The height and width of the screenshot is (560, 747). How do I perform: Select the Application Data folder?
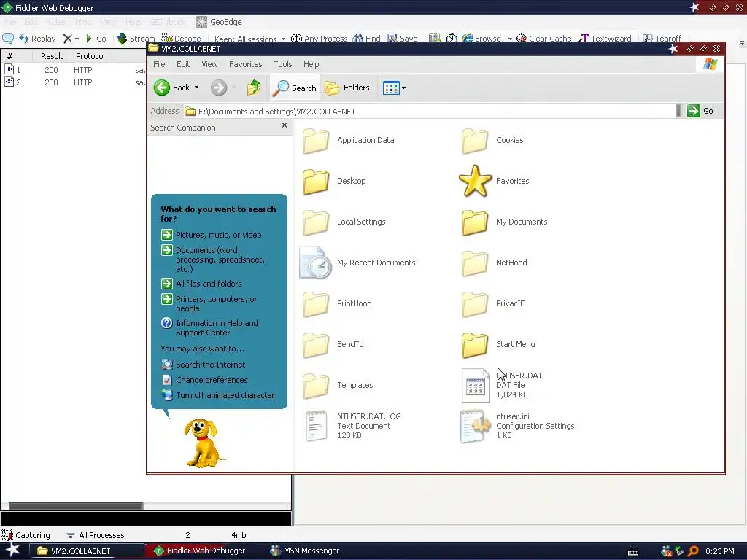click(x=349, y=141)
